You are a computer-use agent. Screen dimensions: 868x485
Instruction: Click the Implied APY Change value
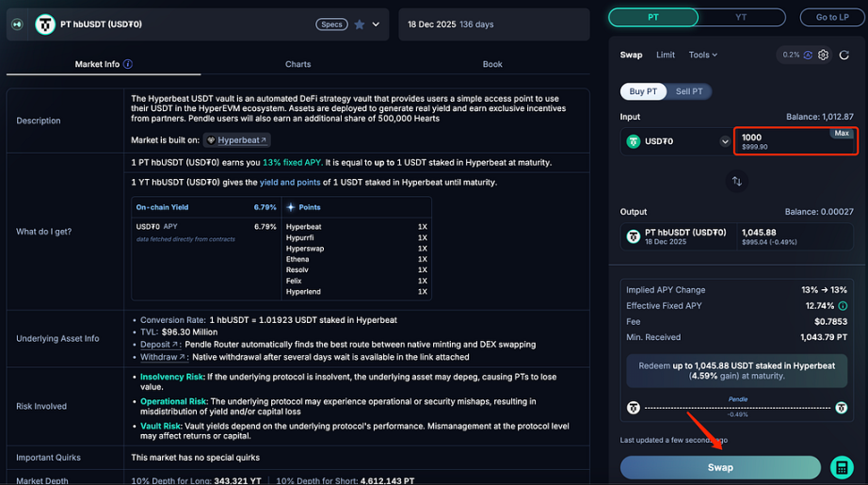pos(825,290)
